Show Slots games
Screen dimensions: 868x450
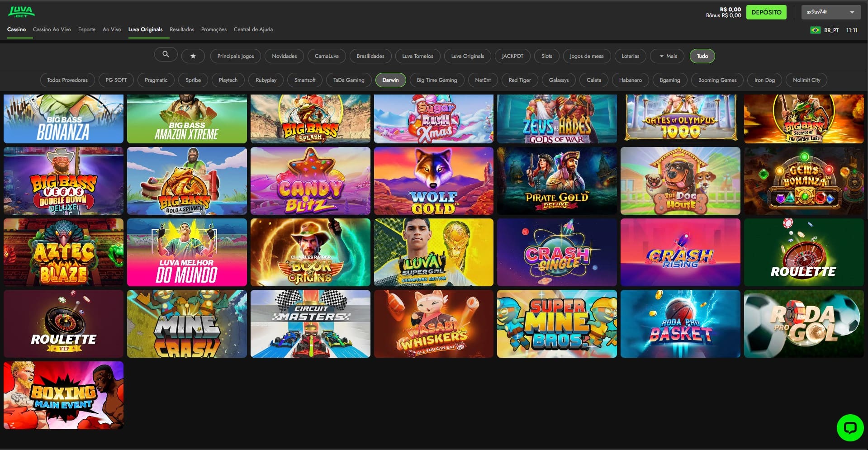(547, 56)
